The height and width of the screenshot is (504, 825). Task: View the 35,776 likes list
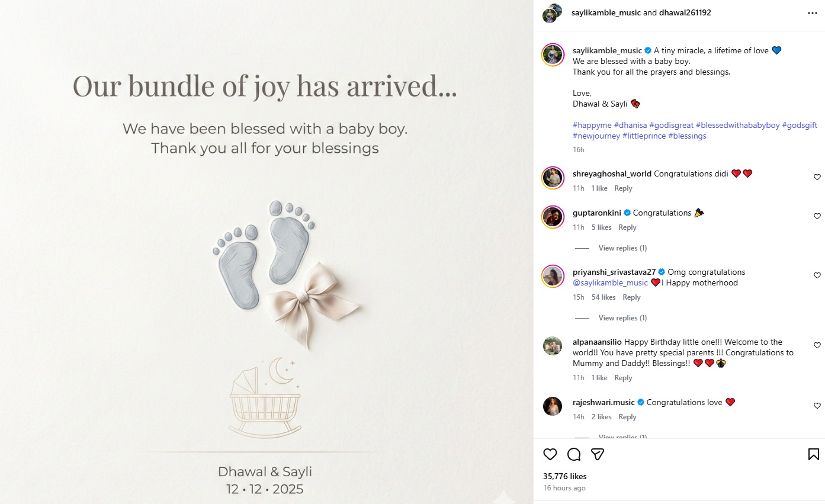pyautogui.click(x=564, y=476)
